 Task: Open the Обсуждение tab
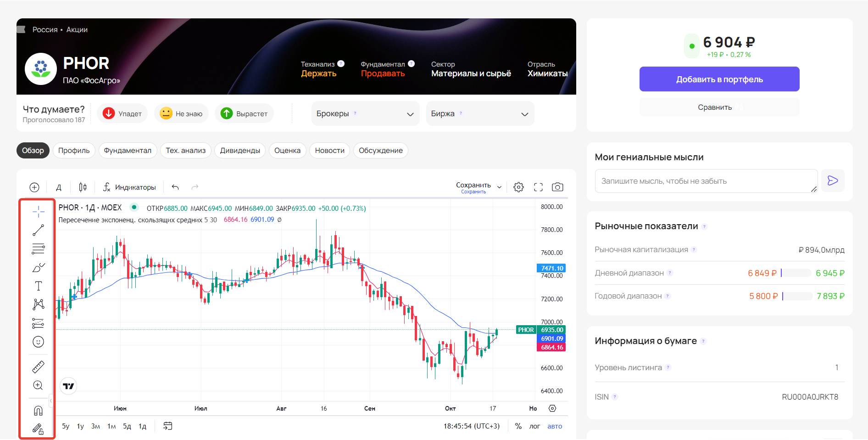tap(381, 151)
